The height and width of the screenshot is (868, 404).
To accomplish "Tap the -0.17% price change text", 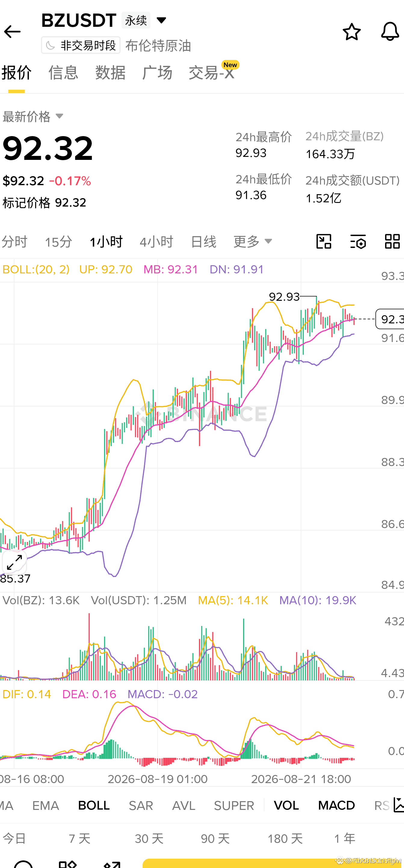I will (x=70, y=181).
